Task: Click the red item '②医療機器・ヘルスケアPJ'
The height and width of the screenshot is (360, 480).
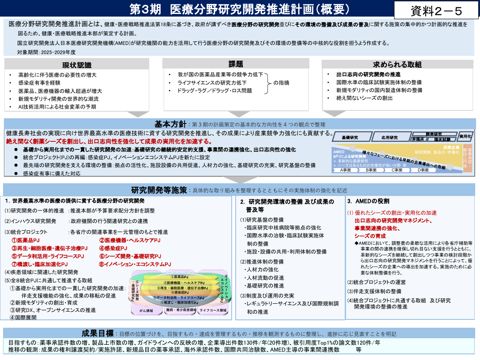Action: pyautogui.click(x=129, y=240)
